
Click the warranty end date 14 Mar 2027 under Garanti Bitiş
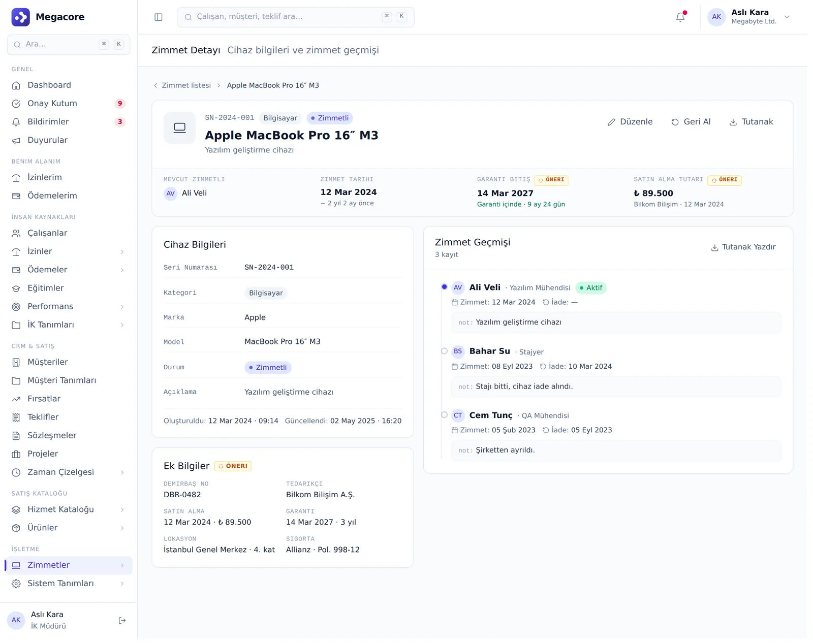(x=505, y=194)
